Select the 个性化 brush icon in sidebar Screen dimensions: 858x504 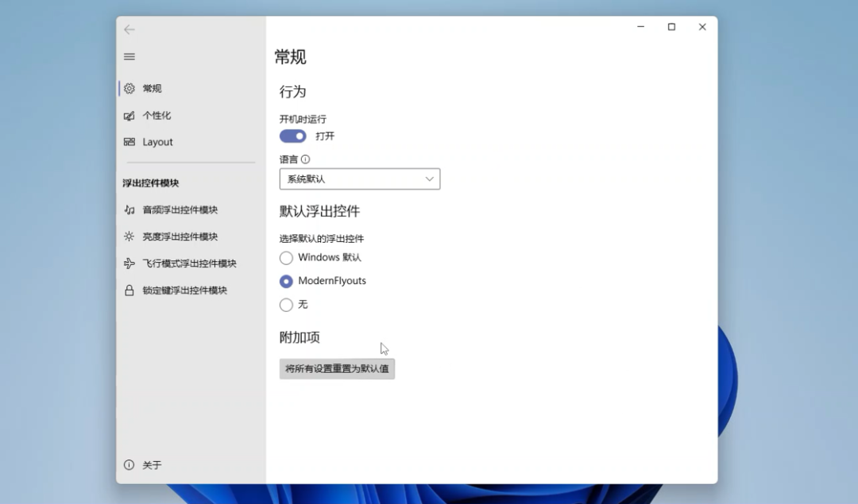(x=129, y=115)
